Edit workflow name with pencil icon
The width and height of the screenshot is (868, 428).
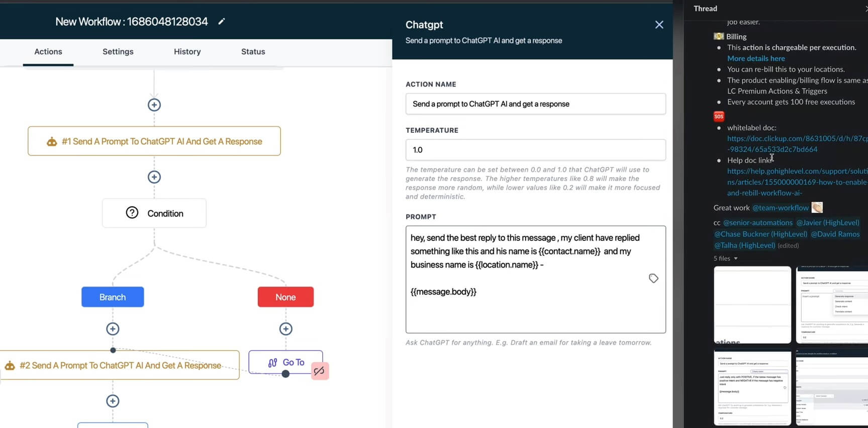[221, 22]
